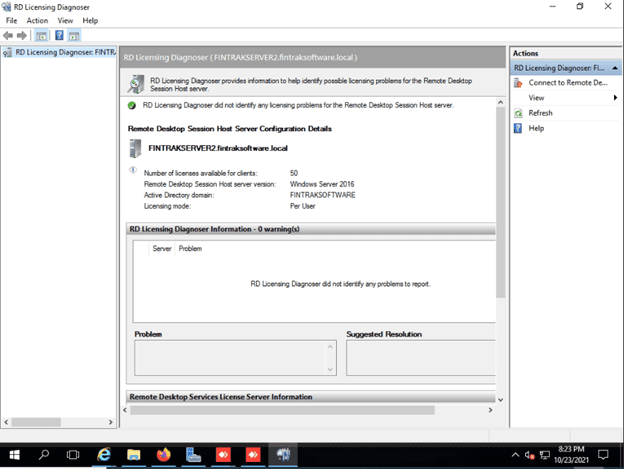The height and width of the screenshot is (469, 624).
Task: Click the Back arrow toolbar icon
Action: (x=8, y=36)
